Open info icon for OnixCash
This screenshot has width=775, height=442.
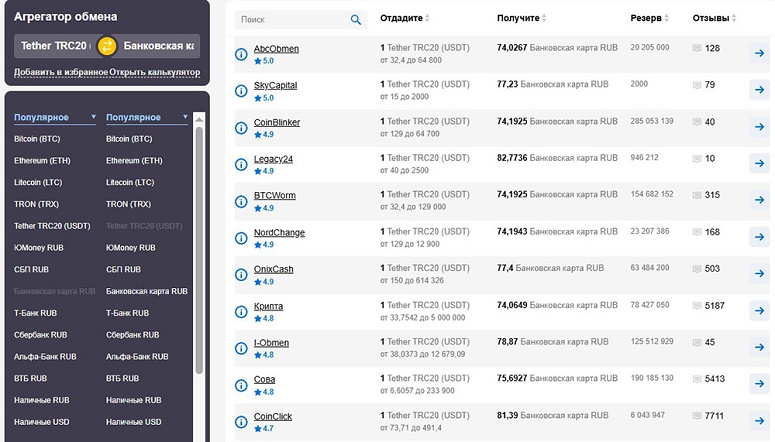(241, 275)
